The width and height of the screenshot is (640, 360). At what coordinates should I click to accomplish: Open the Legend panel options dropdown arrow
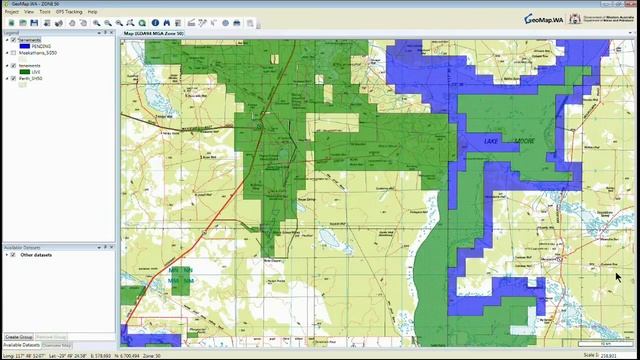[99, 33]
